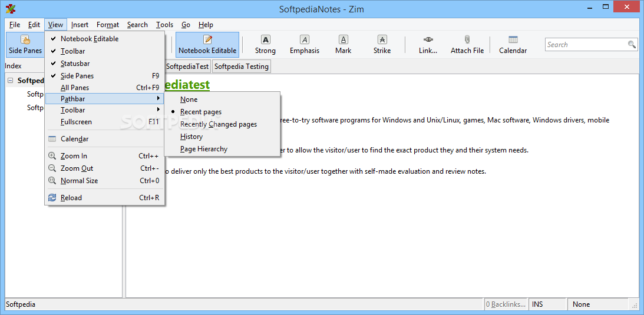Open the File menu
This screenshot has height=315, width=644.
[14, 25]
